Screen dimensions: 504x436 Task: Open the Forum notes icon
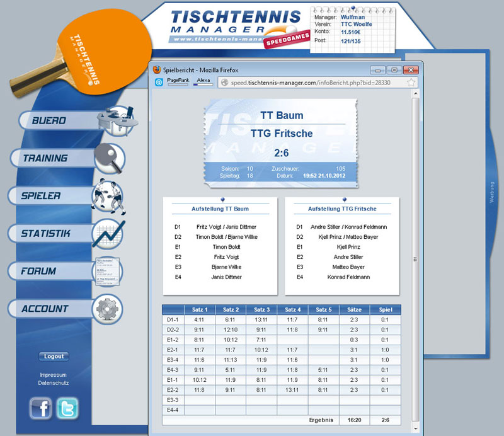point(108,272)
